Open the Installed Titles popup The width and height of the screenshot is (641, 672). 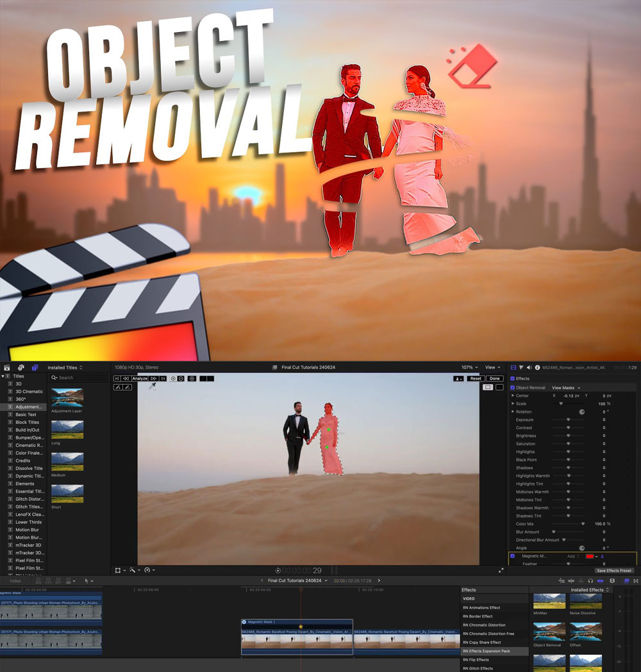[65, 367]
